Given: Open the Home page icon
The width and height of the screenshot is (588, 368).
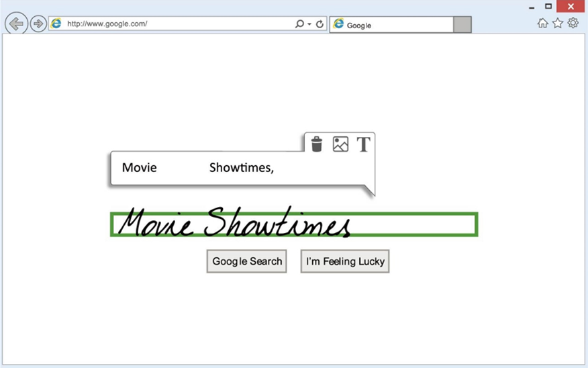Looking at the screenshot, I should coord(542,24).
